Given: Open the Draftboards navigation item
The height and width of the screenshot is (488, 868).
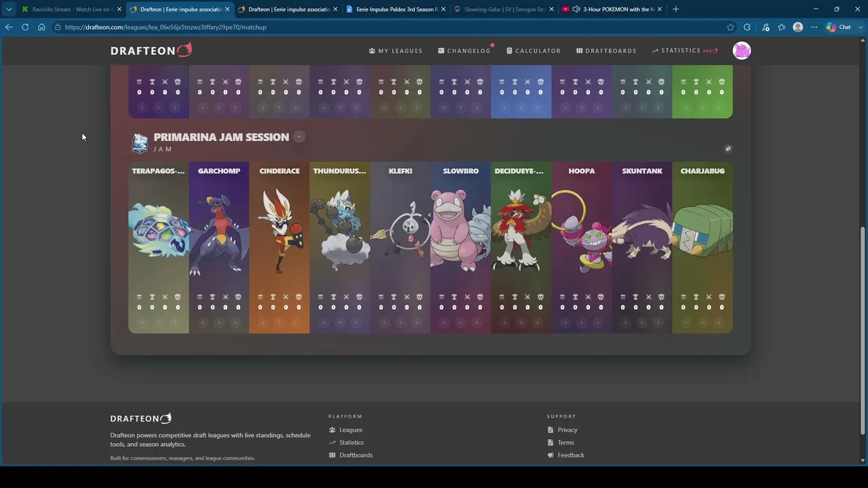Looking at the screenshot, I should tap(606, 51).
